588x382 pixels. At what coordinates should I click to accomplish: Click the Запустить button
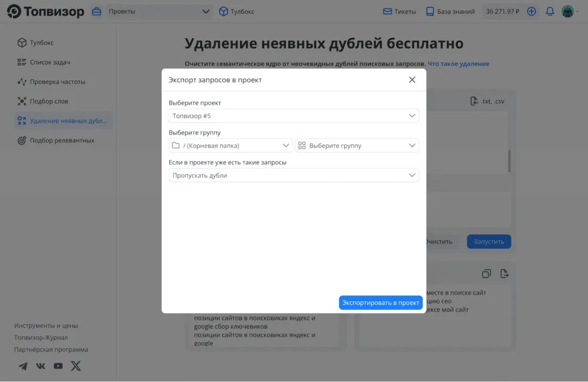point(489,242)
